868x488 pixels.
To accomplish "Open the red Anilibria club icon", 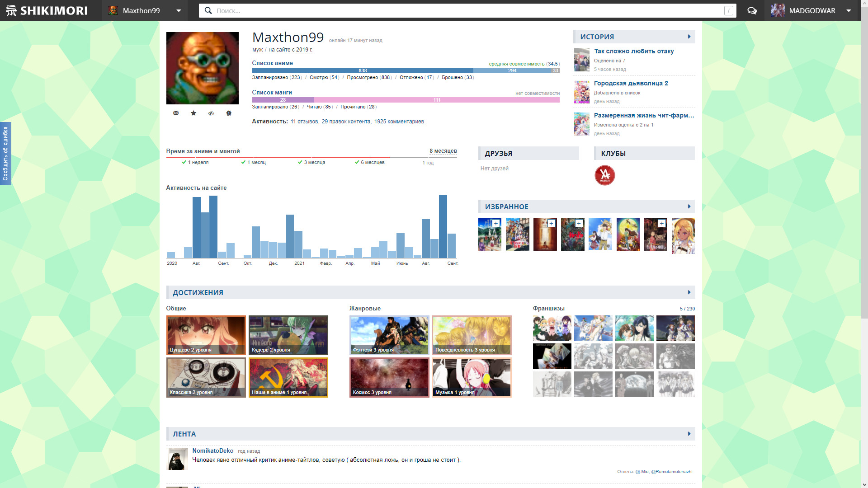I will pos(604,175).
